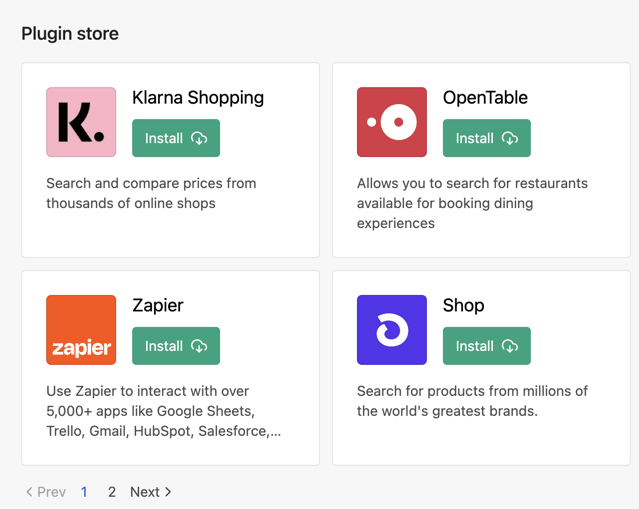Click the download cloud icon on Klarna's Install
The height and width of the screenshot is (509, 639).
point(199,139)
